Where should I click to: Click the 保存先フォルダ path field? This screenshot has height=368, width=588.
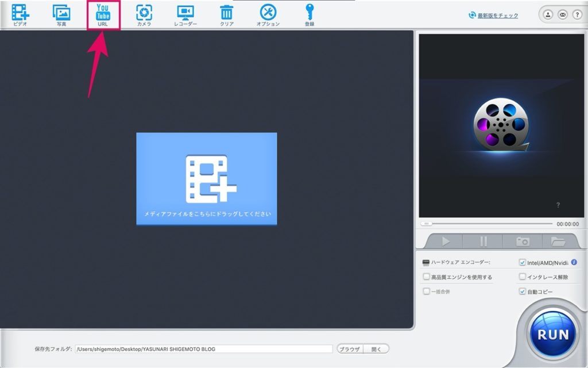pyautogui.click(x=204, y=349)
